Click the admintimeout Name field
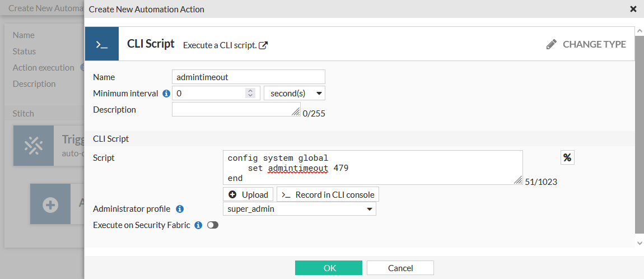The height and width of the screenshot is (279, 644). click(248, 77)
